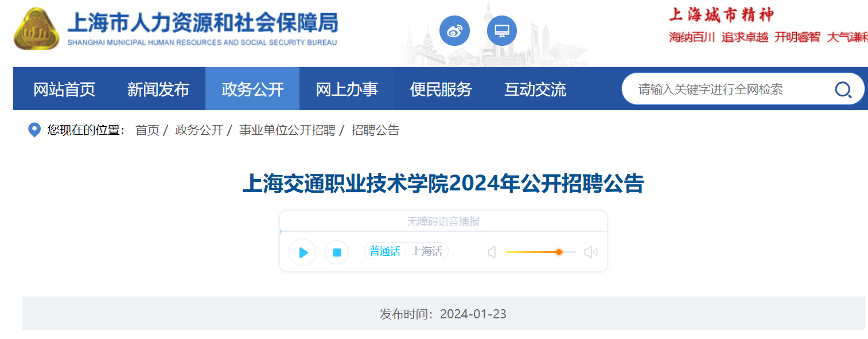Go to 事业单位公开招聘 in breadcrumb
The width and height of the screenshot is (868, 339).
pos(287,130)
